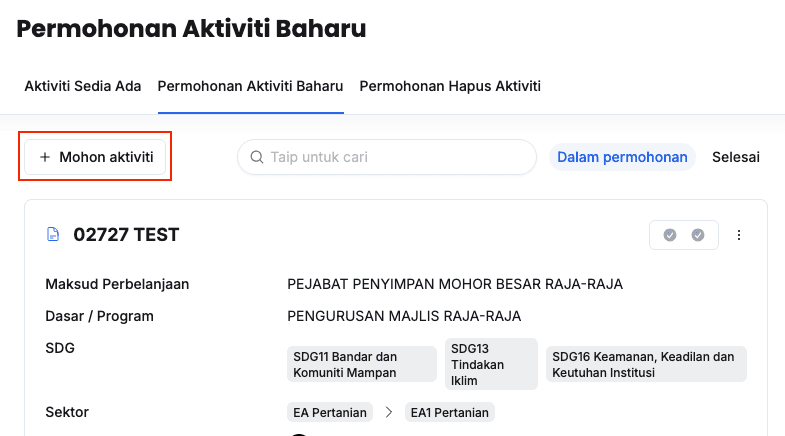785x436 pixels.
Task: Go to Permohonan Hapus Aktiviti tab
Action: pyautogui.click(x=450, y=86)
